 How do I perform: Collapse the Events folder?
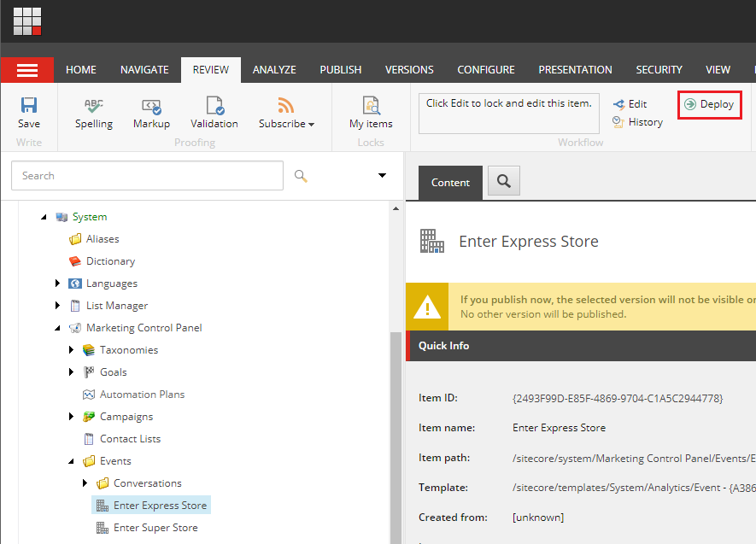(x=72, y=460)
